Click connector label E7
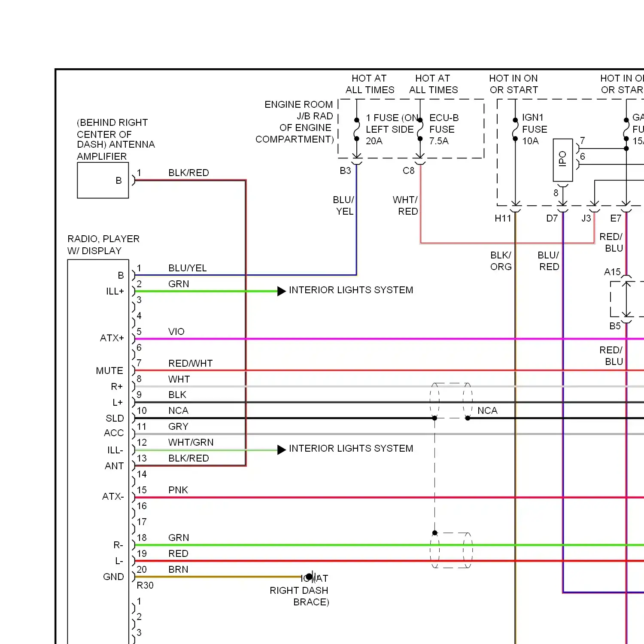This screenshot has width=644, height=644. point(616,218)
